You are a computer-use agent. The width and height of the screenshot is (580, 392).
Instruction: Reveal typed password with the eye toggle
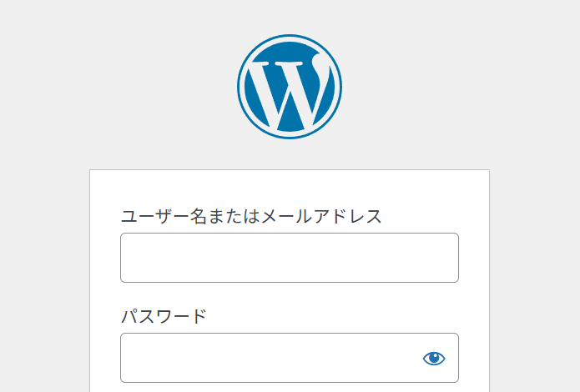pyautogui.click(x=434, y=358)
